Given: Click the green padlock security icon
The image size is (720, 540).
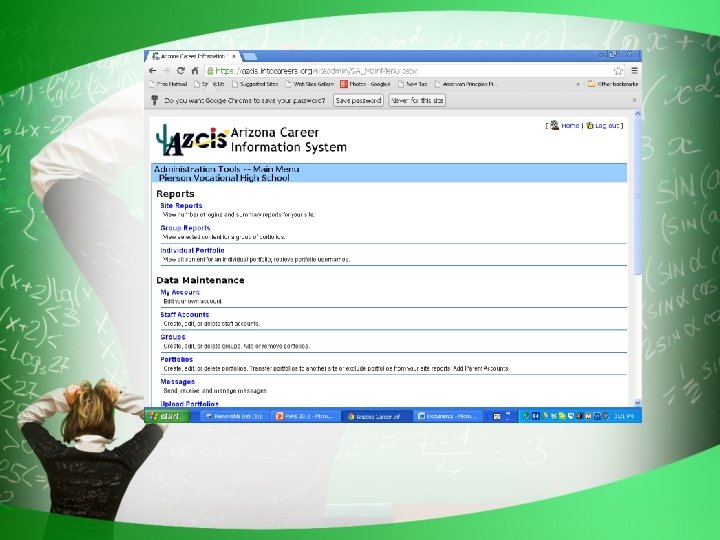Looking at the screenshot, I should pos(210,71).
